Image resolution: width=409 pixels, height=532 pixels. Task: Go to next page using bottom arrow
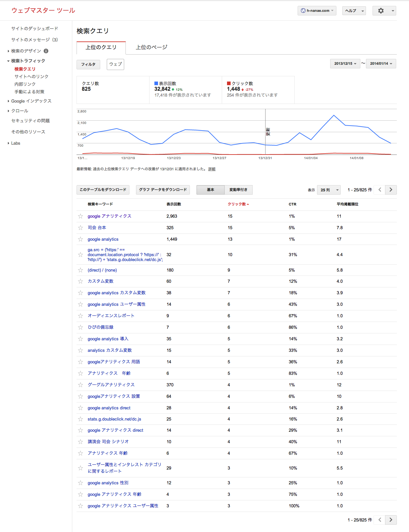(391, 520)
